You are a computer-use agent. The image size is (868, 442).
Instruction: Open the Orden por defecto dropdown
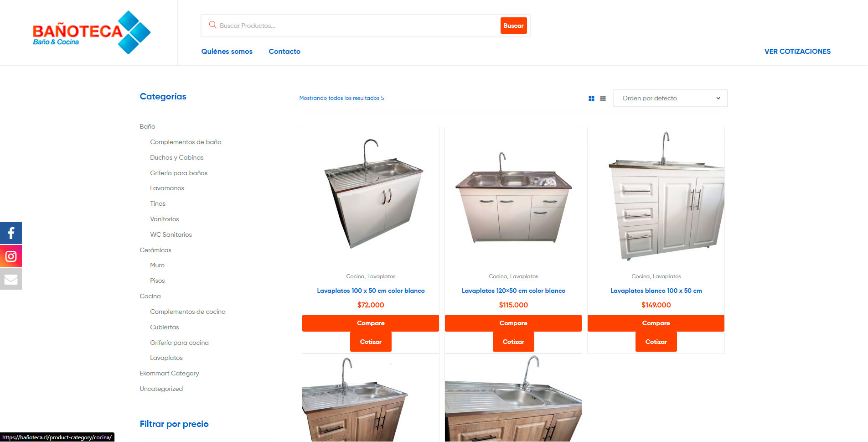pyautogui.click(x=670, y=98)
